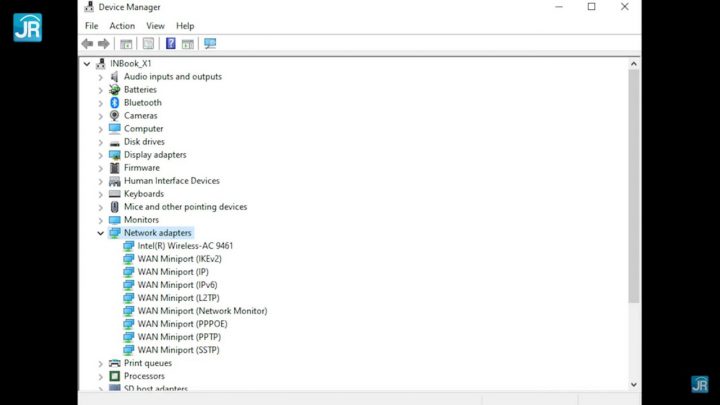This screenshot has height=405, width=720.
Task: Select WAN Miniport (PPPOE)
Action: [x=182, y=324]
